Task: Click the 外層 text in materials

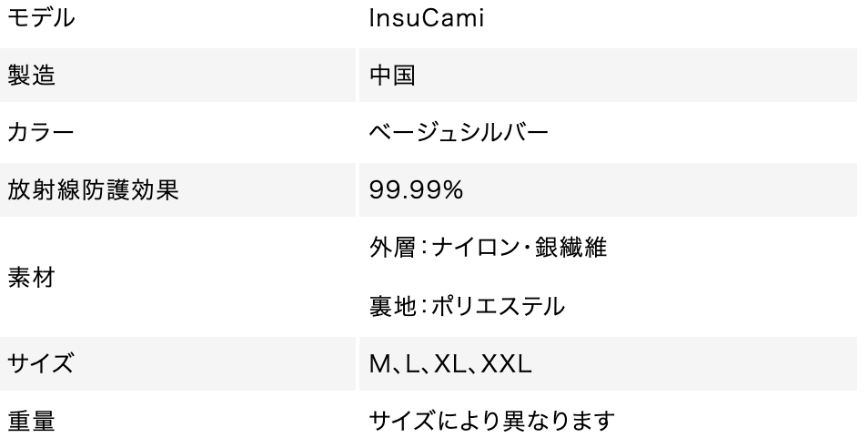Action: tap(391, 249)
